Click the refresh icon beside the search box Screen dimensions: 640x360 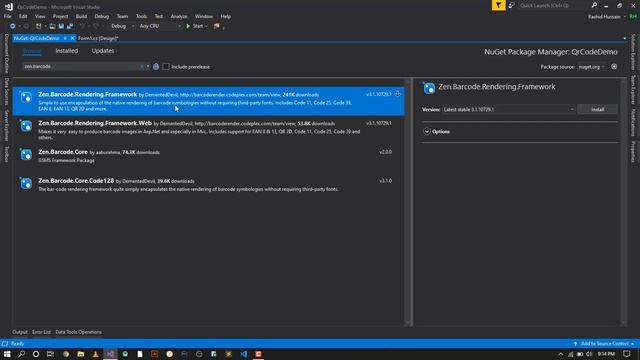click(x=156, y=67)
